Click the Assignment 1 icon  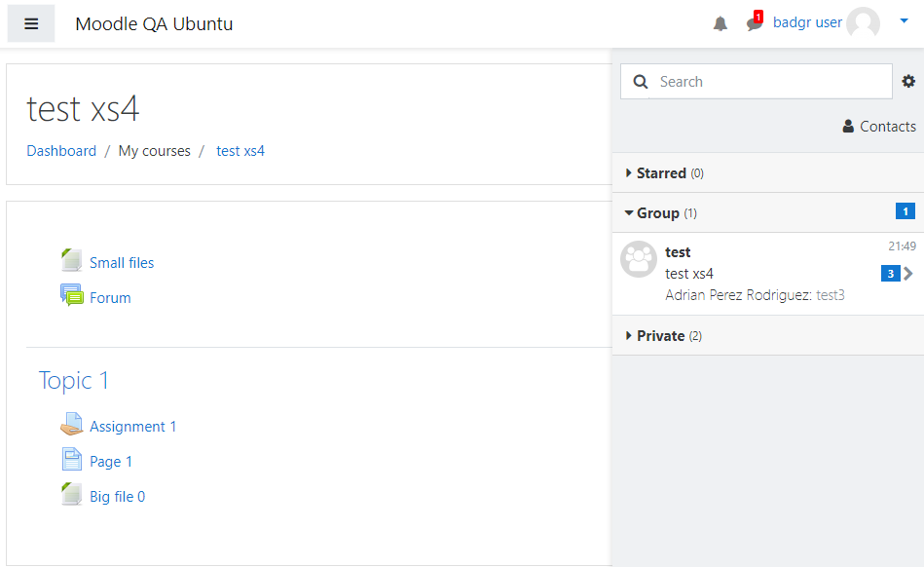[72, 424]
